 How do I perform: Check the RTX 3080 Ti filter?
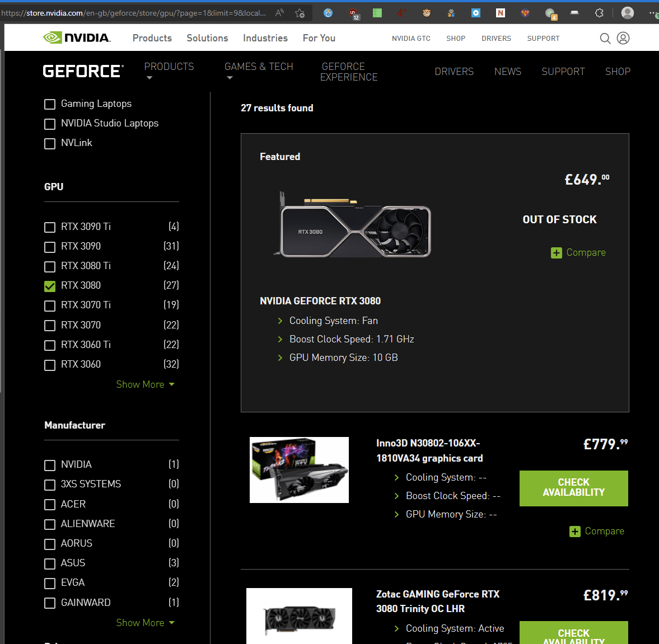point(50,267)
